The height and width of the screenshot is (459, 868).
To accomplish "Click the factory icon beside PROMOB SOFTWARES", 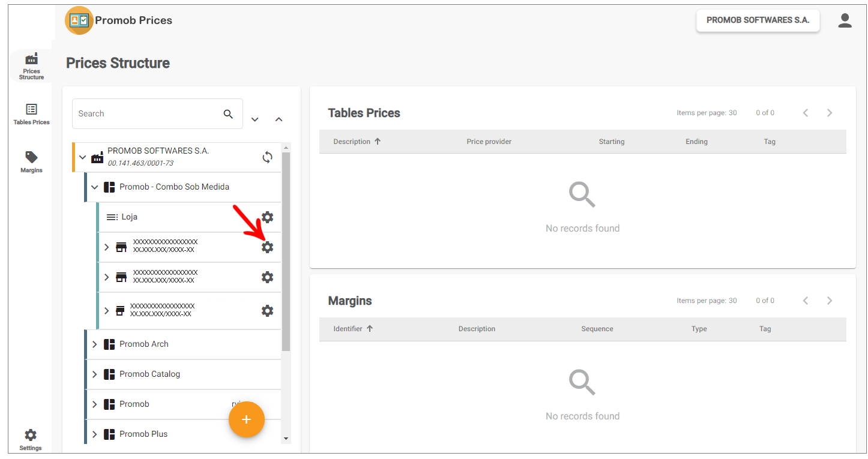I will [97, 158].
